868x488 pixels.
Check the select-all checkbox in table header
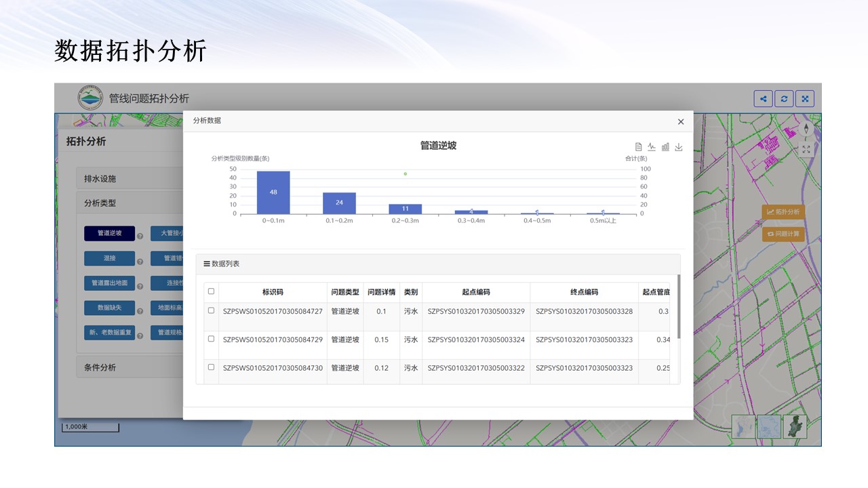(x=211, y=291)
